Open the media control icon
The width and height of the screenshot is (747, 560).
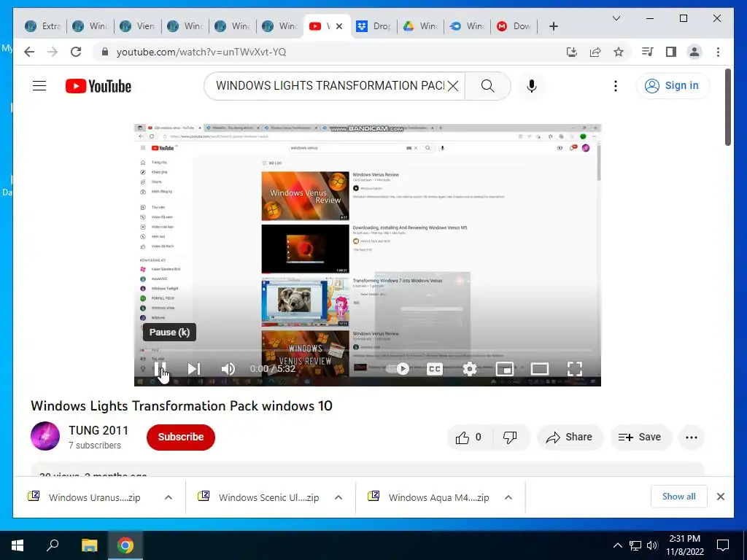click(x=648, y=52)
